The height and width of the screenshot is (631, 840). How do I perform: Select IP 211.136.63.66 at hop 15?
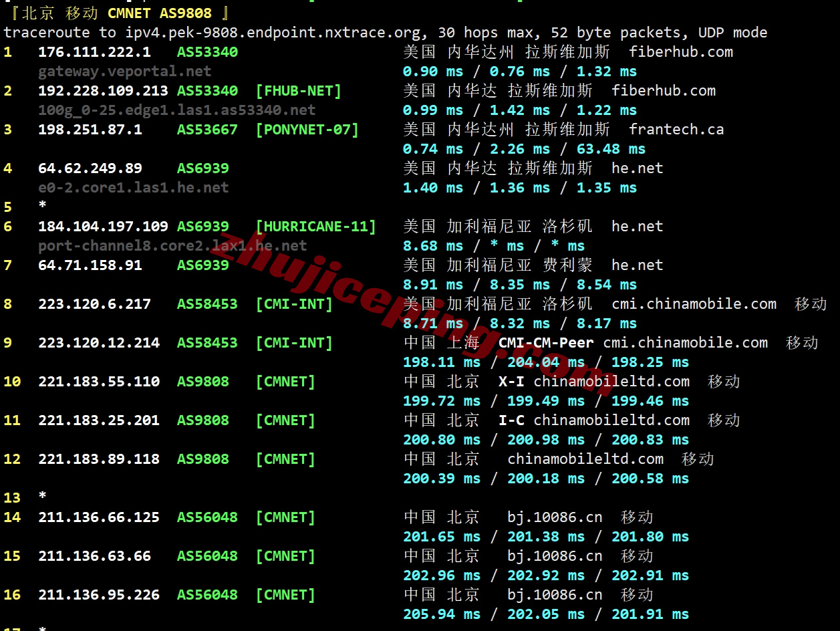pyautogui.click(x=94, y=555)
